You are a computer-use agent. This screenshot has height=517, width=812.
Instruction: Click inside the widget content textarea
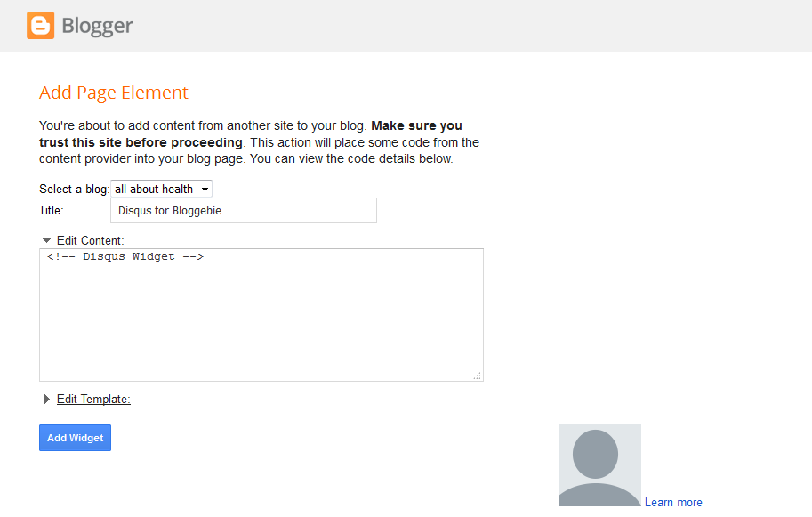click(x=261, y=315)
